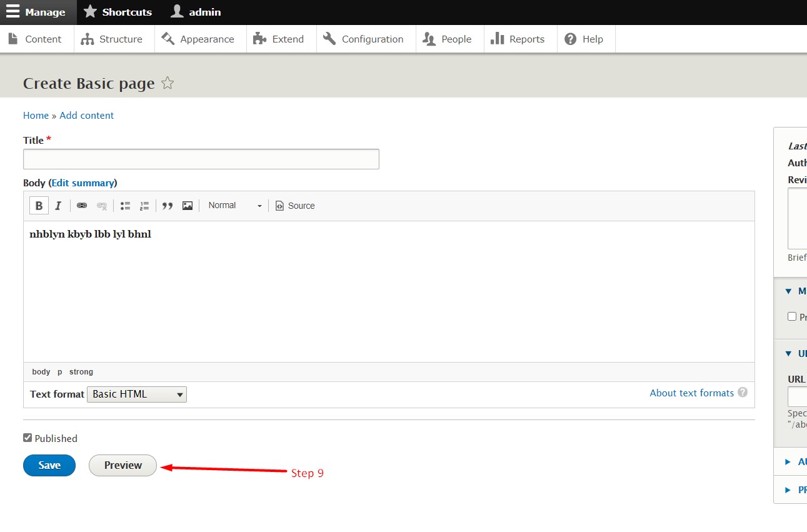Insert an image into the body

tap(188, 206)
